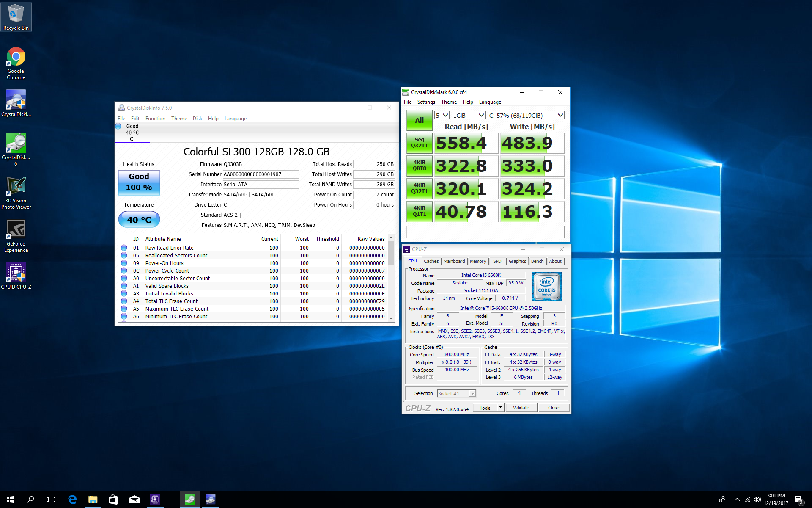Open the C: 57% drive selection dropdown
This screenshot has width=812, height=508.
point(526,115)
